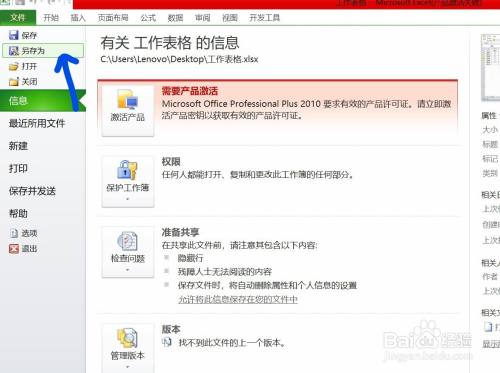This screenshot has height=373, width=500.
Task: Switch to the 开发工具 ribbon tab
Action: point(265,18)
